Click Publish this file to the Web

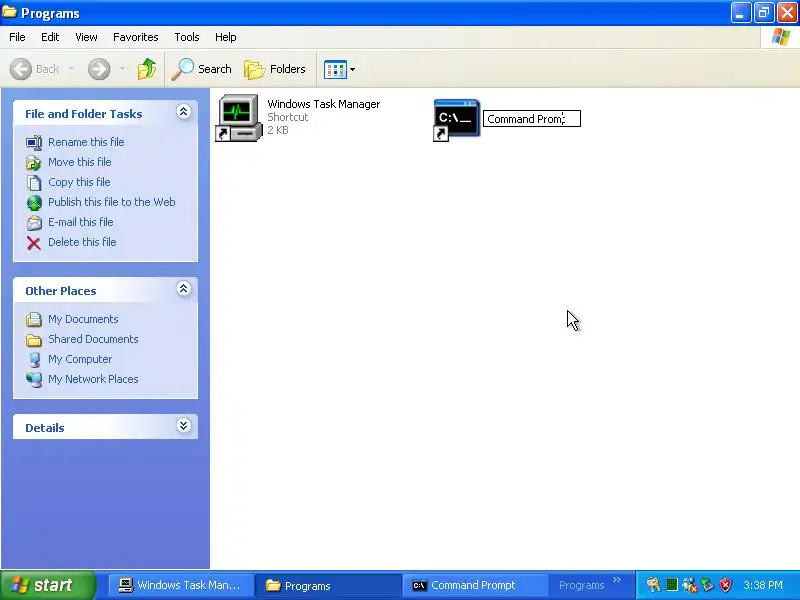coord(112,202)
